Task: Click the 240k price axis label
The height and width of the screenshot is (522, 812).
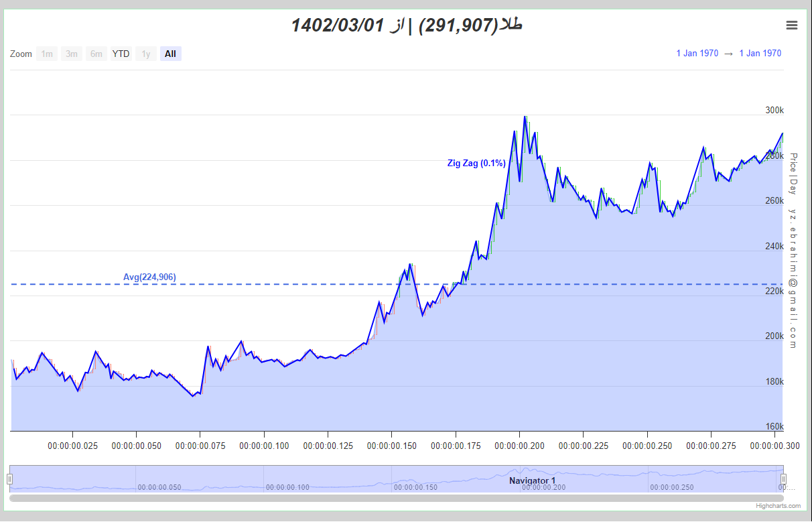Action: [x=774, y=246]
